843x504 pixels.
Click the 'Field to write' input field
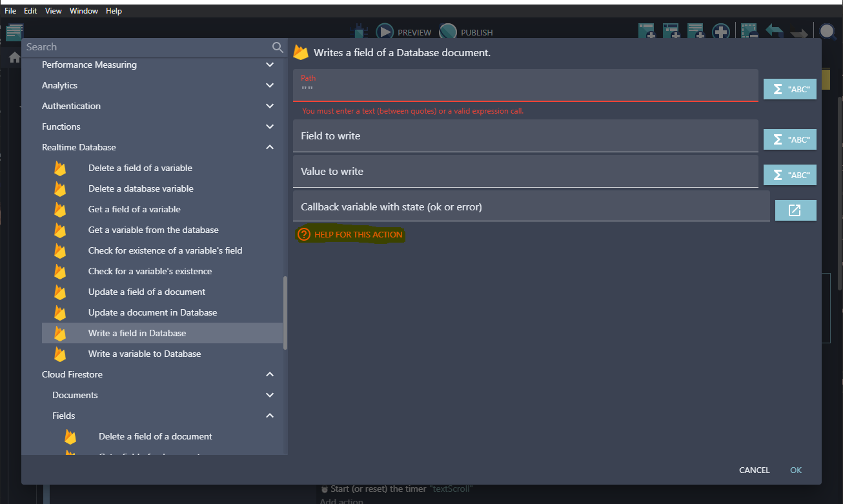(x=525, y=136)
